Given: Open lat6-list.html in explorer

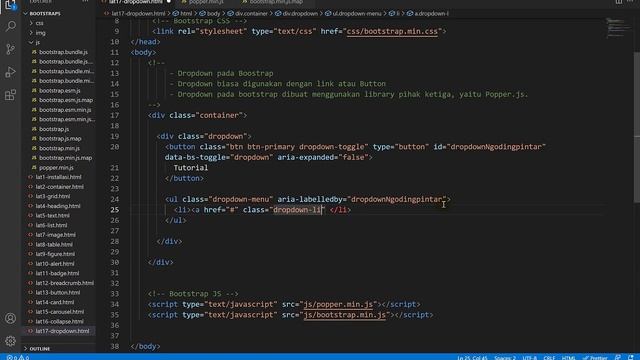Looking at the screenshot, I should tap(51, 225).
